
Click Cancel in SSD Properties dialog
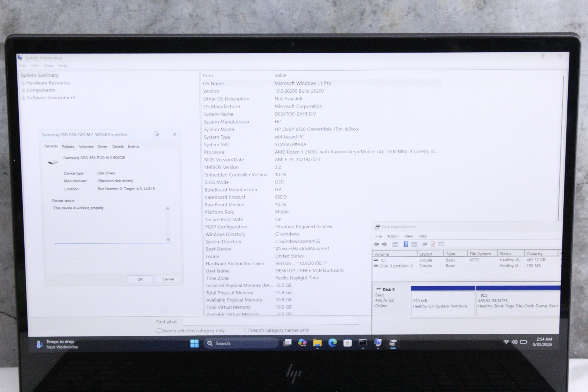point(168,279)
